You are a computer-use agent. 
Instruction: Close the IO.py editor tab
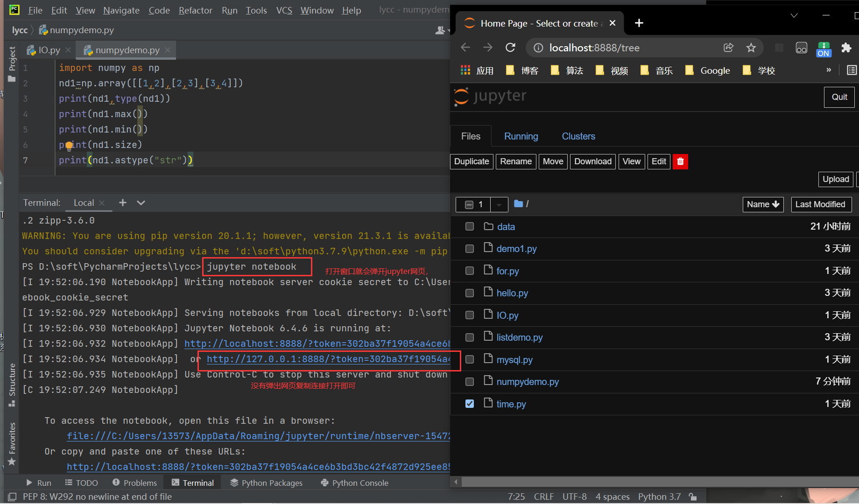68,50
